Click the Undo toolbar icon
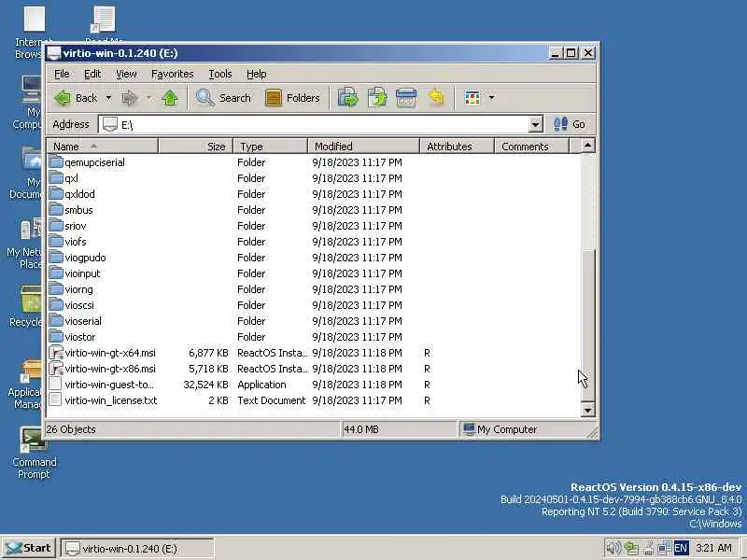The height and width of the screenshot is (560, 747). pos(436,98)
